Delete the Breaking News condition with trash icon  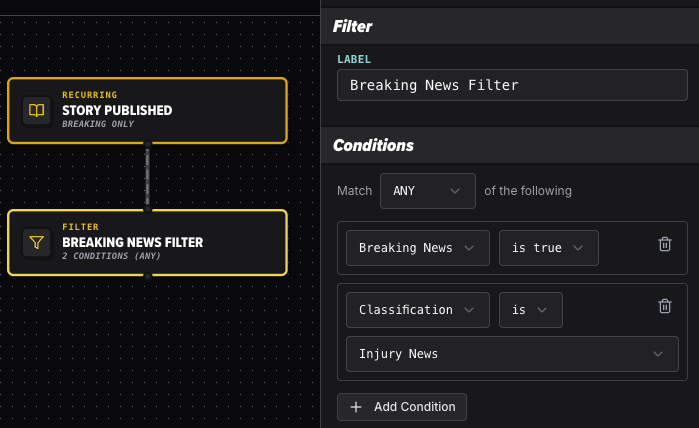(x=665, y=244)
